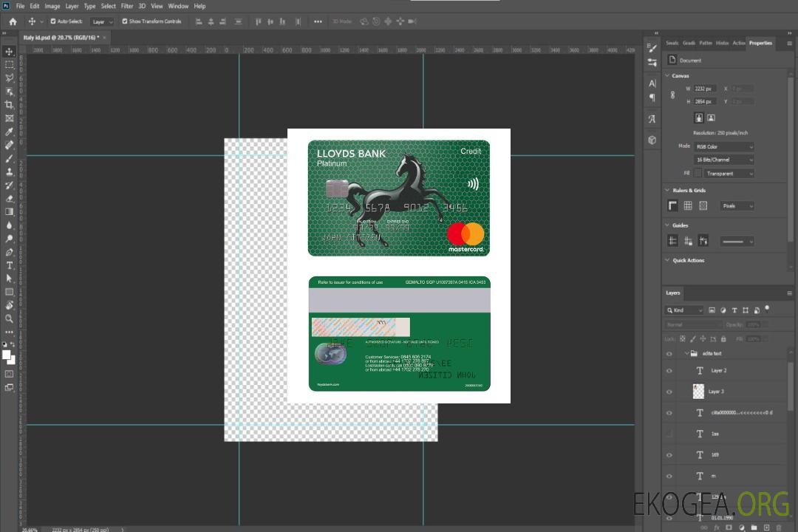
Task: Open the 3D panel cube icon
Action: click(652, 140)
